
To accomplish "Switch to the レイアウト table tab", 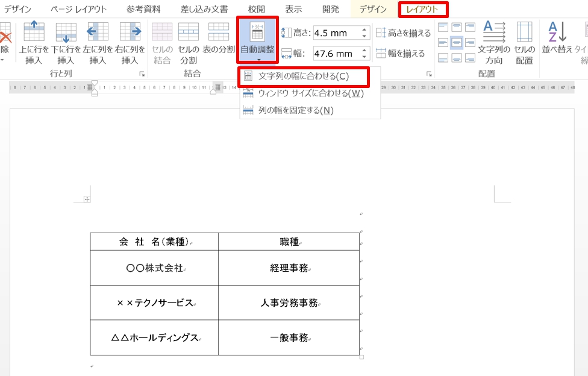I will 423,9.
